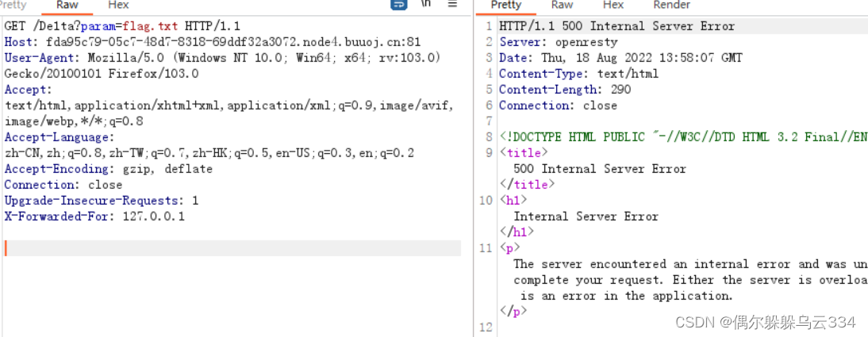The height and width of the screenshot is (337, 868).
Task: Click response line number 11
Action: click(486, 248)
